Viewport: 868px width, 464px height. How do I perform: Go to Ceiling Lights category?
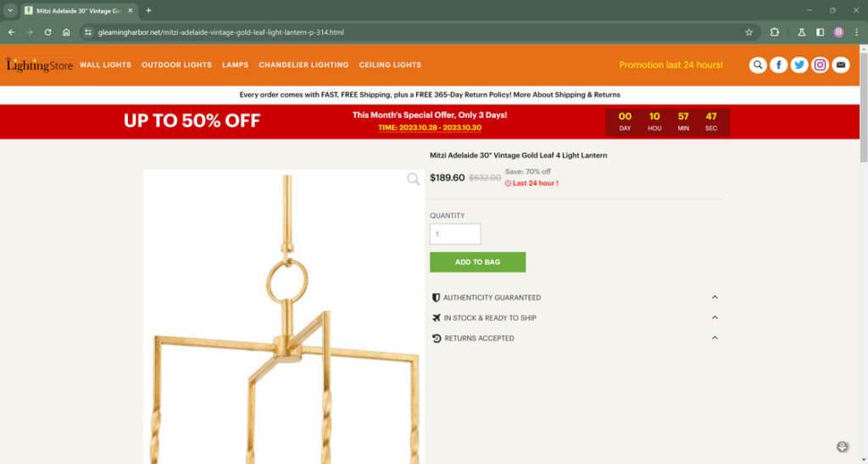[x=390, y=64]
